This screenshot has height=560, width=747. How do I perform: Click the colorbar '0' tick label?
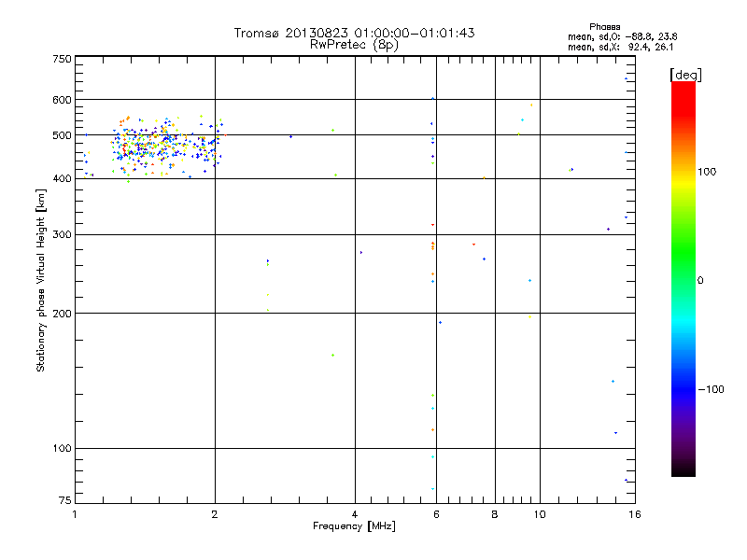coord(700,281)
